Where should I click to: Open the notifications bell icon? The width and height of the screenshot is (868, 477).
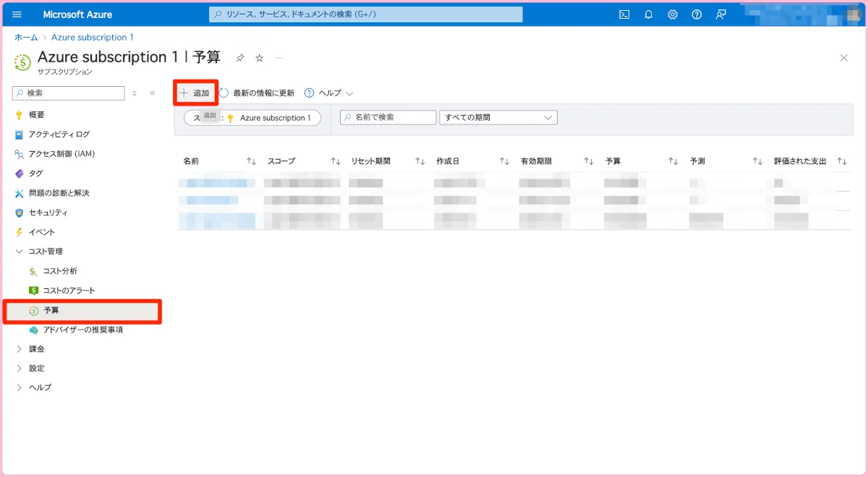pyautogui.click(x=649, y=14)
